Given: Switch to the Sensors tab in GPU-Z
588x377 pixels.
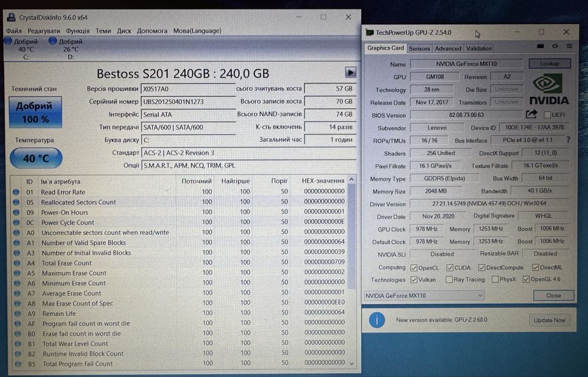Looking at the screenshot, I should pyautogui.click(x=419, y=48).
